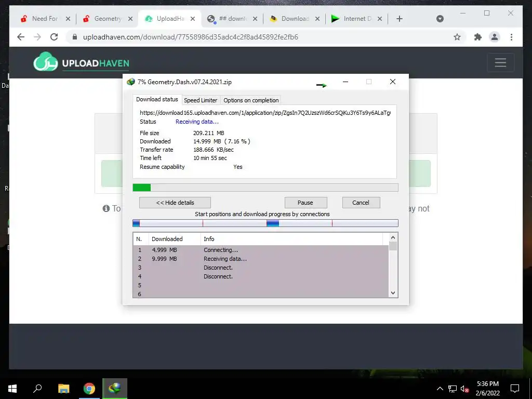Click the site lock icon in address bar

pos(75,37)
